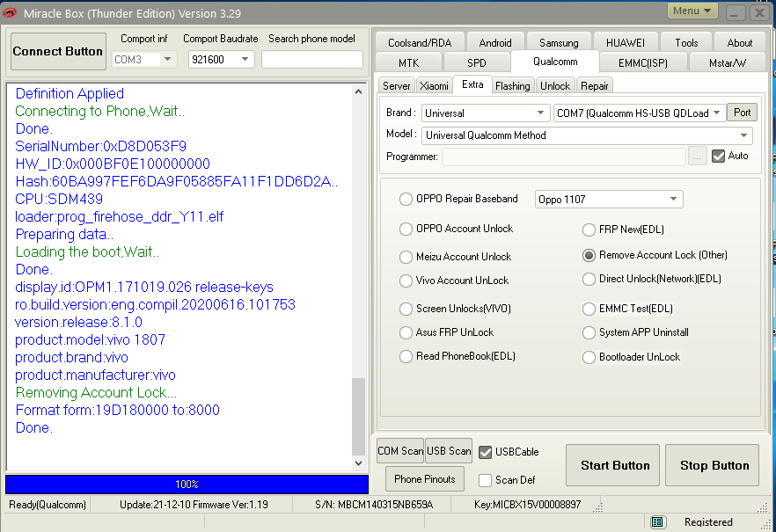Select Read PhoneBook(EDL) radio option
The height and width of the screenshot is (532, 776).
406,356
